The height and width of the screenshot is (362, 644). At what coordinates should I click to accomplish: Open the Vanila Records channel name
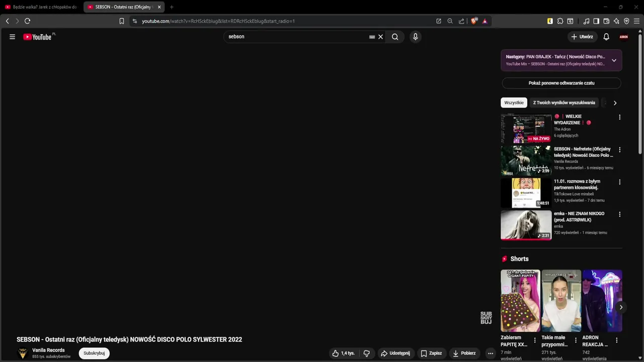coord(48,350)
